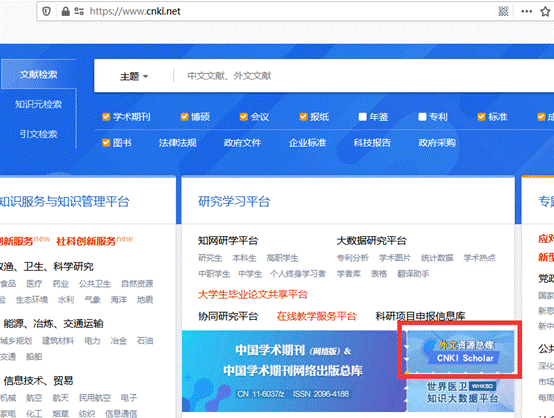Image resolution: width=554 pixels, height=418 pixels.
Task: Open the 政府采购 link
Action: (437, 143)
